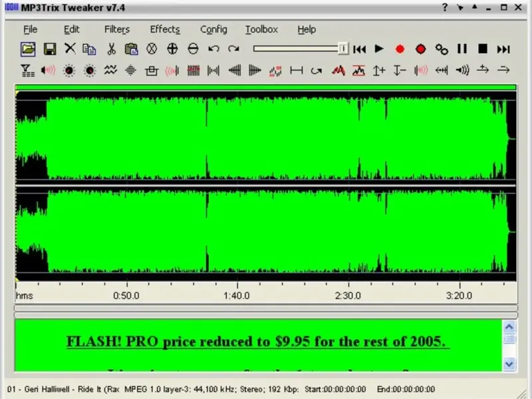Click the FLASH! PRO price reduced link

click(x=257, y=342)
